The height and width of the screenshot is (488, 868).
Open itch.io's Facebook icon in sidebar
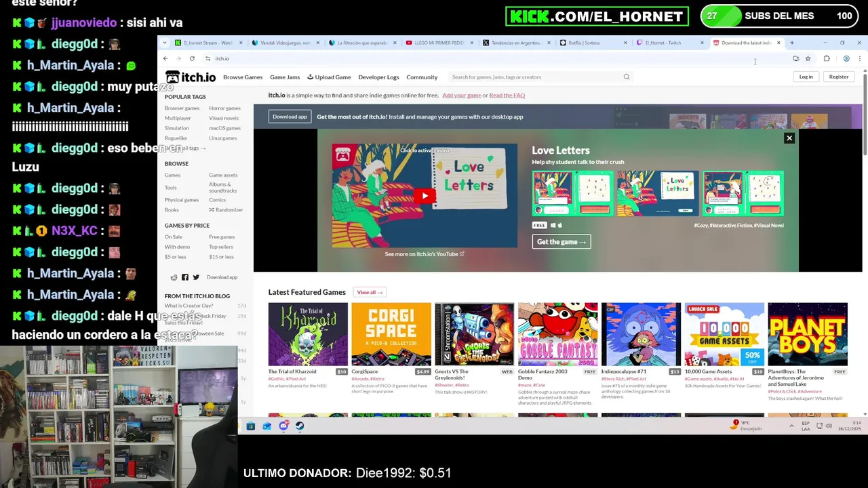[x=185, y=277]
